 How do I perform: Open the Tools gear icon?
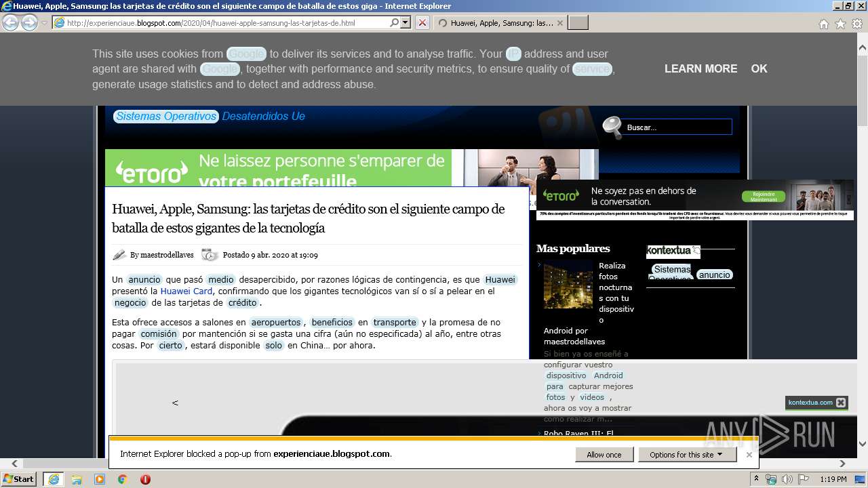pyautogui.click(x=856, y=24)
